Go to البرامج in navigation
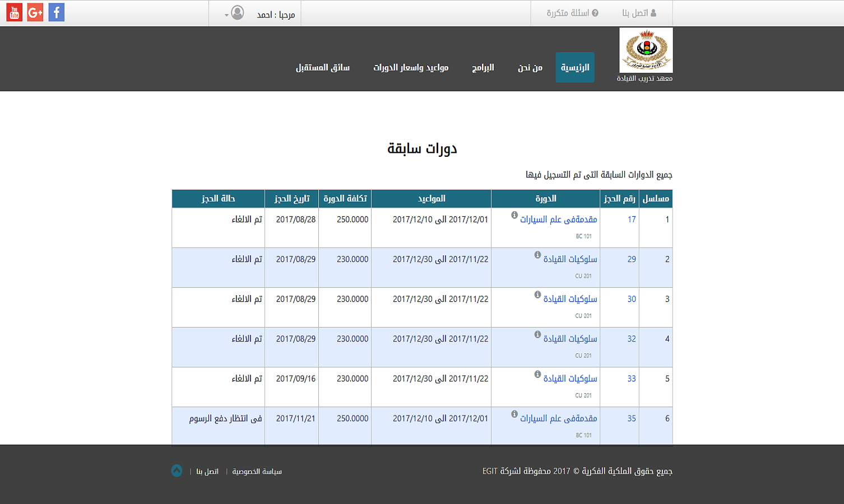 tap(483, 67)
